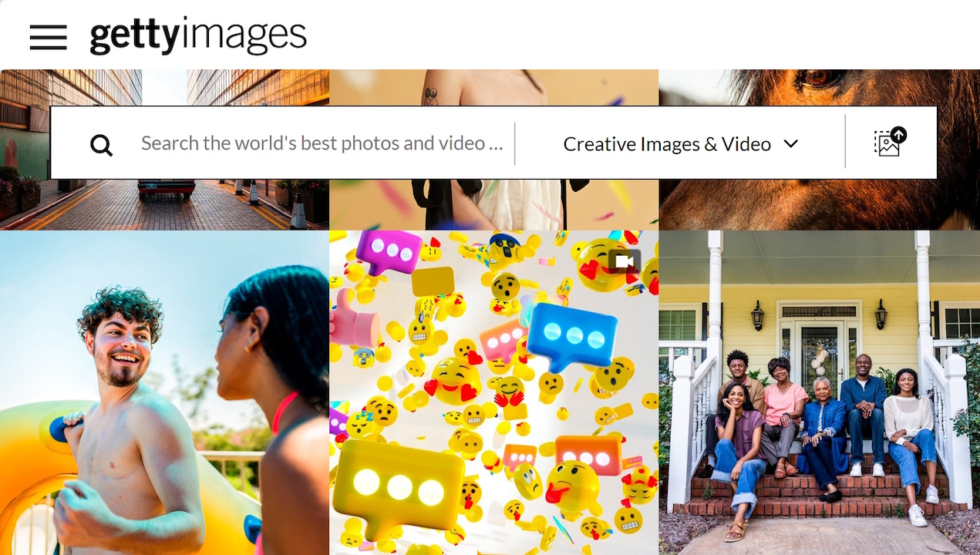Open the family on porch steps photo

tap(819, 392)
